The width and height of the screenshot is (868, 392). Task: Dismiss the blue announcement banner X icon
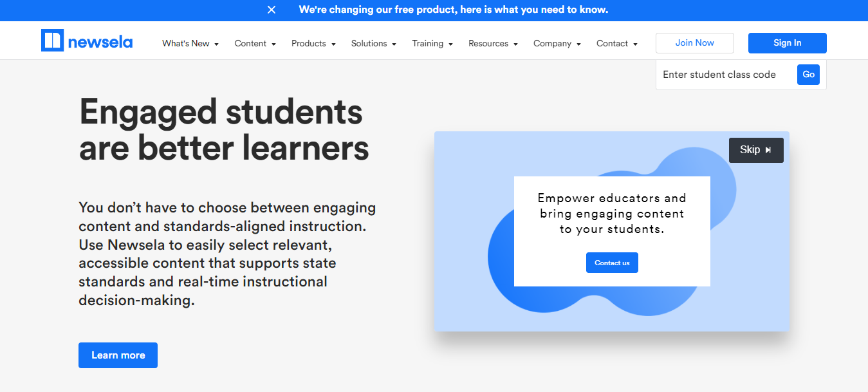(x=272, y=10)
